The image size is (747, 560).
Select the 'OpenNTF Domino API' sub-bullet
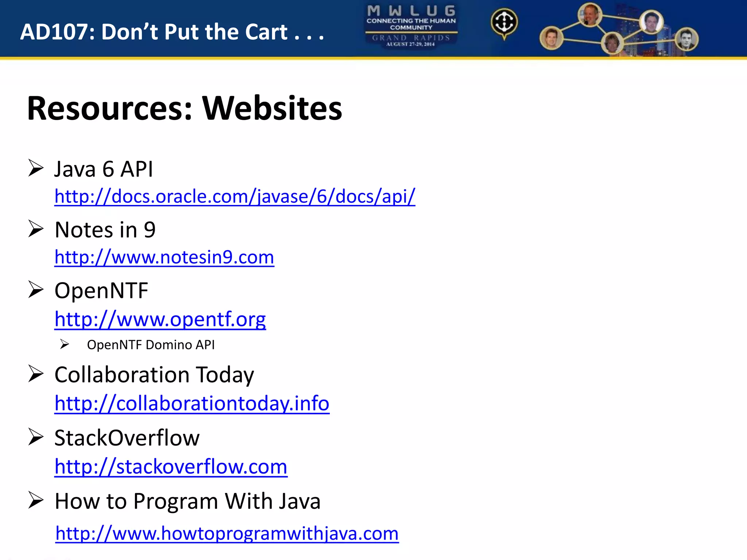click(151, 345)
